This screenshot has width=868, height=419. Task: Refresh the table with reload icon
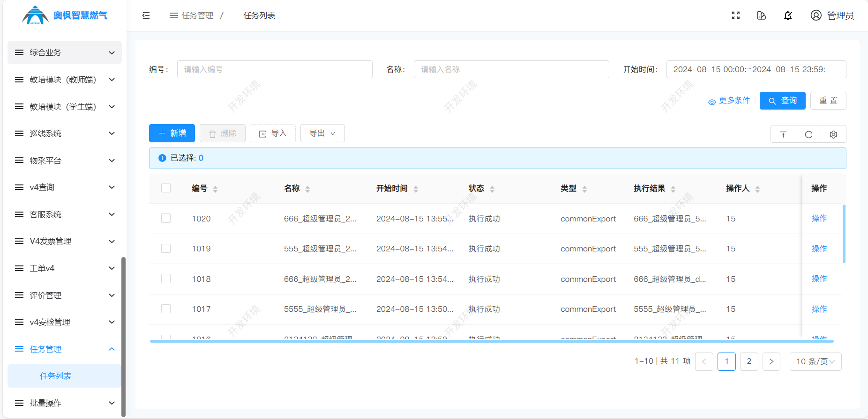[x=808, y=134]
